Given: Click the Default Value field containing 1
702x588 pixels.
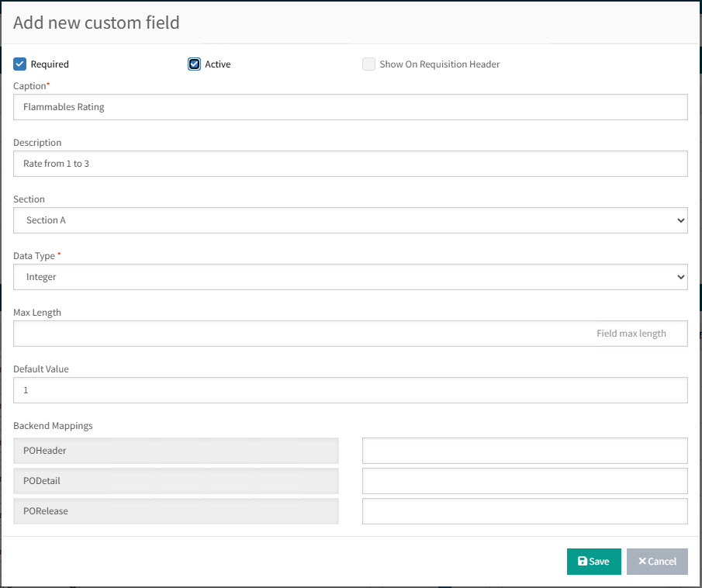Looking at the screenshot, I should pyautogui.click(x=351, y=389).
